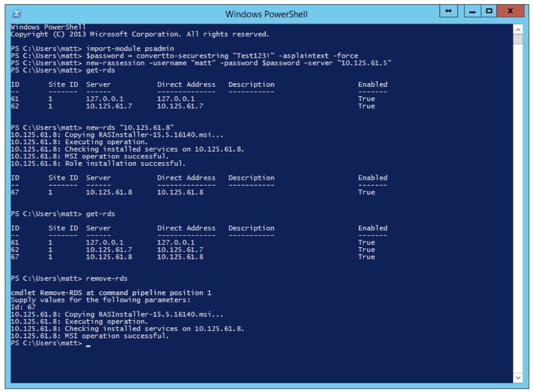Maximize the Windows PowerShell window

(x=489, y=11)
